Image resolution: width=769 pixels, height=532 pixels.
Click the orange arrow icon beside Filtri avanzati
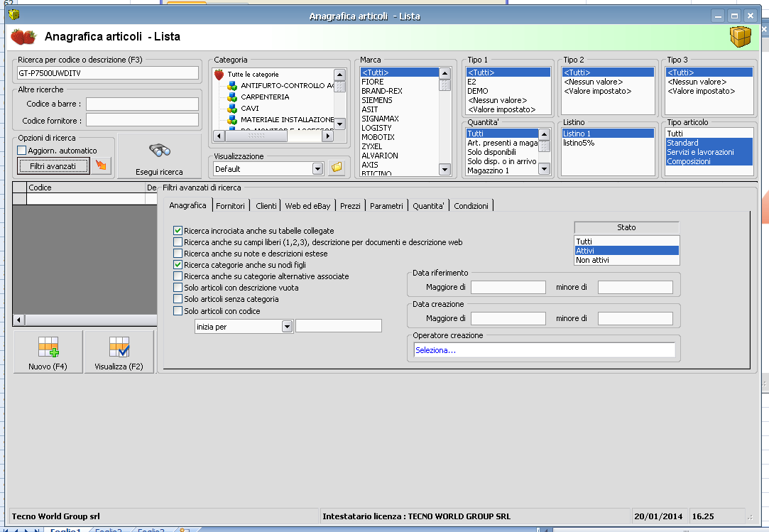pos(102,166)
